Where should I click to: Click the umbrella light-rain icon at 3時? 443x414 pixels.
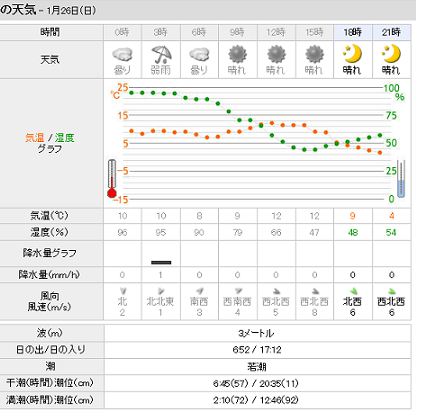(x=161, y=54)
